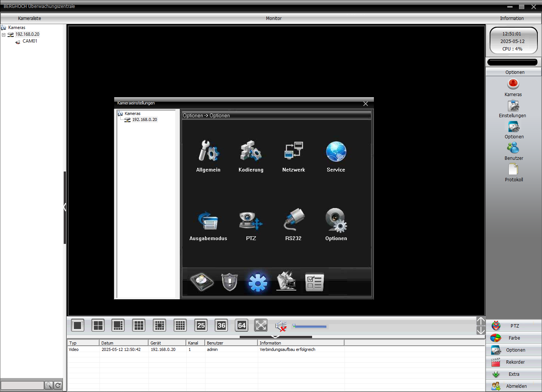
Task: Select Kameras root in Kameraeinstellungen tree
Action: point(132,113)
